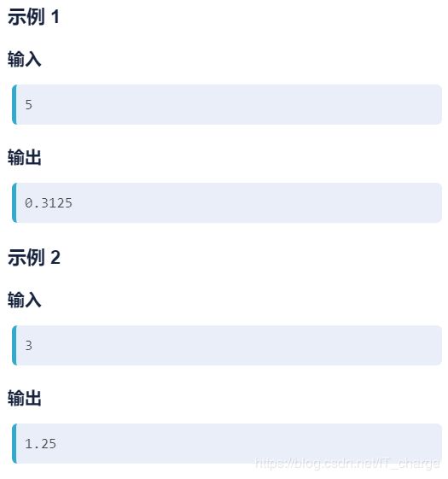Select the 输出 label under 示例 1
Viewport: 448px width, 479px height.
[25, 157]
